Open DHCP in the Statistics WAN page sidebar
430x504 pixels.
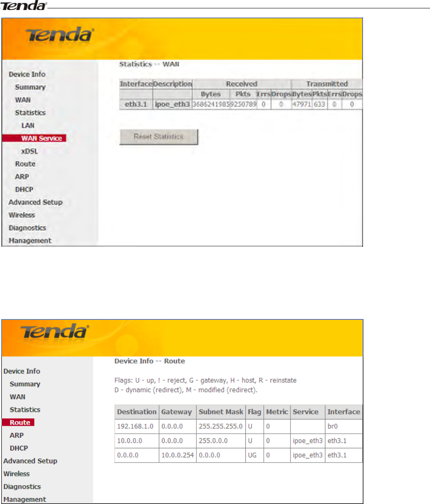point(24,189)
